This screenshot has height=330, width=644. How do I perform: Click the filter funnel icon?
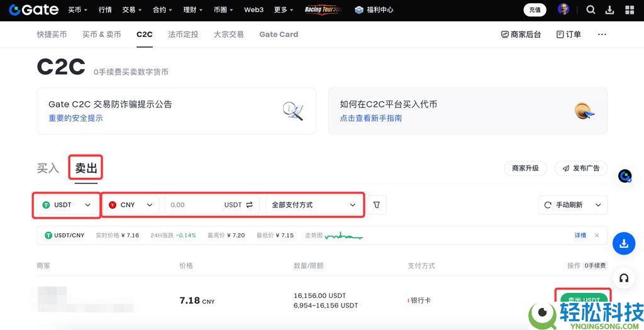377,205
